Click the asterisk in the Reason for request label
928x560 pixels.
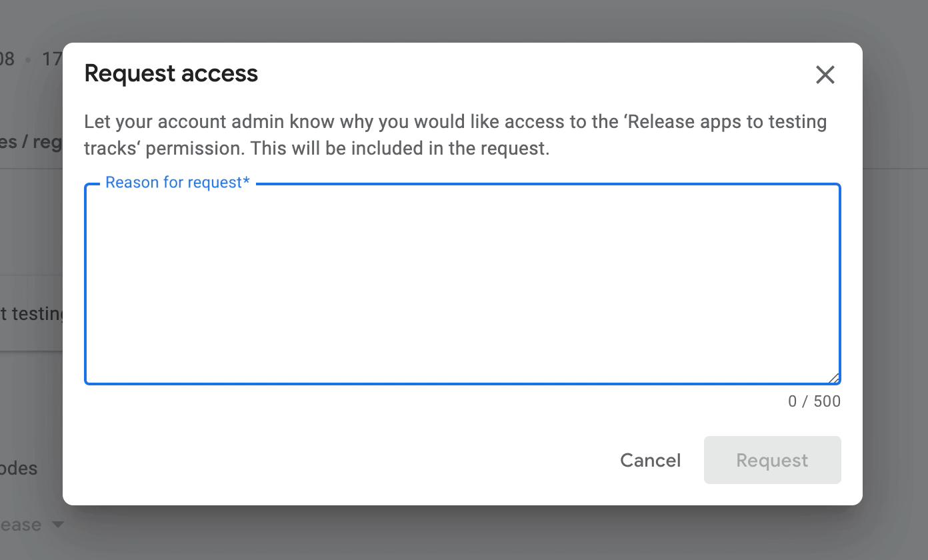[x=246, y=181]
